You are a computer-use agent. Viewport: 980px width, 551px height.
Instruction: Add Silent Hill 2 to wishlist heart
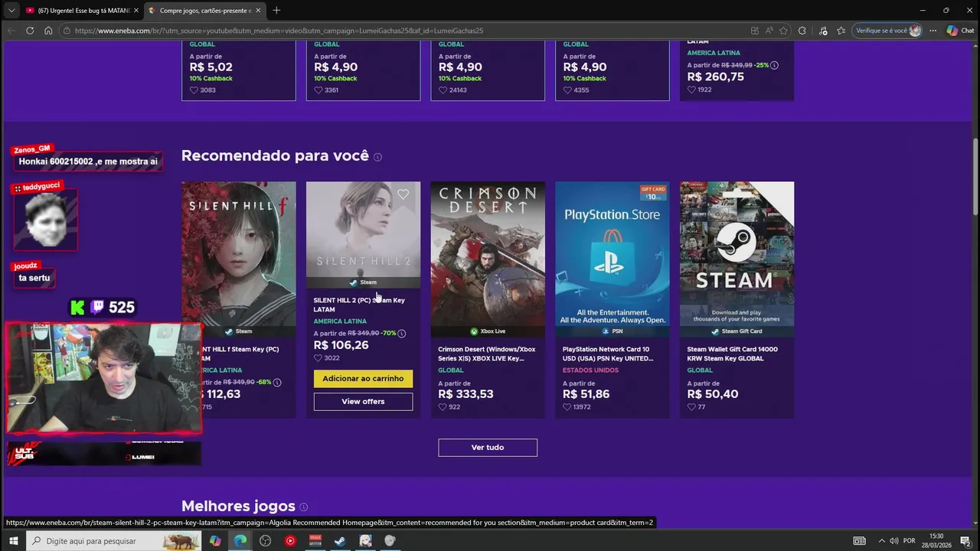(x=403, y=194)
